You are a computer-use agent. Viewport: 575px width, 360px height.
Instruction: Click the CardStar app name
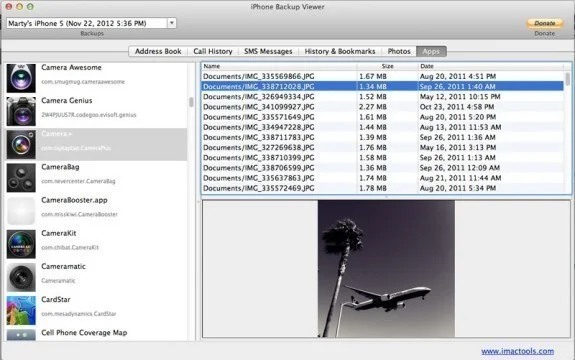click(56, 300)
